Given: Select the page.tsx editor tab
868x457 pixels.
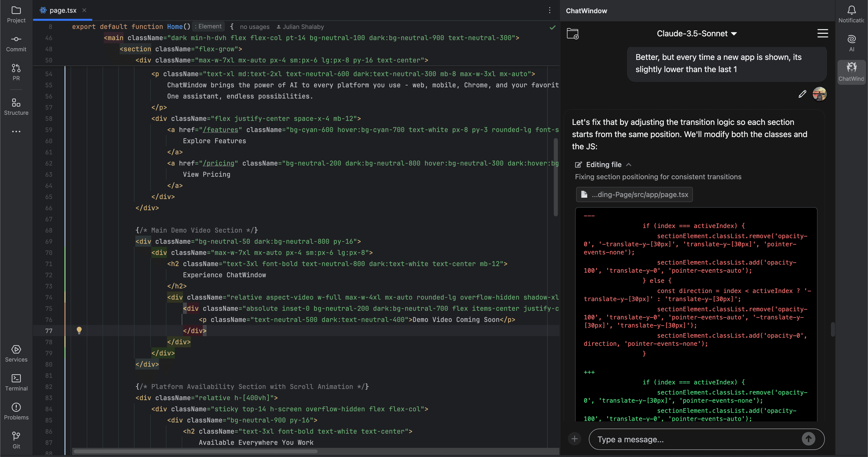Looking at the screenshot, I should point(62,10).
